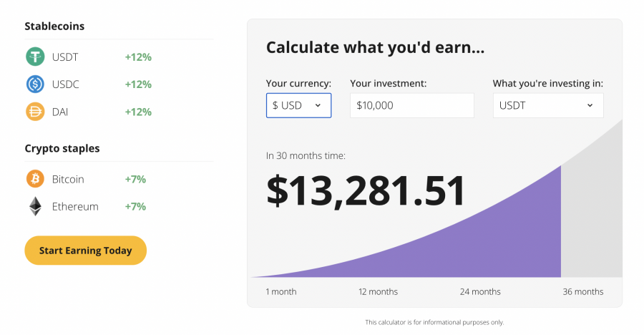Choose the 36 months timeline label
Viewport: 644px width, 335px height.
coord(583,291)
